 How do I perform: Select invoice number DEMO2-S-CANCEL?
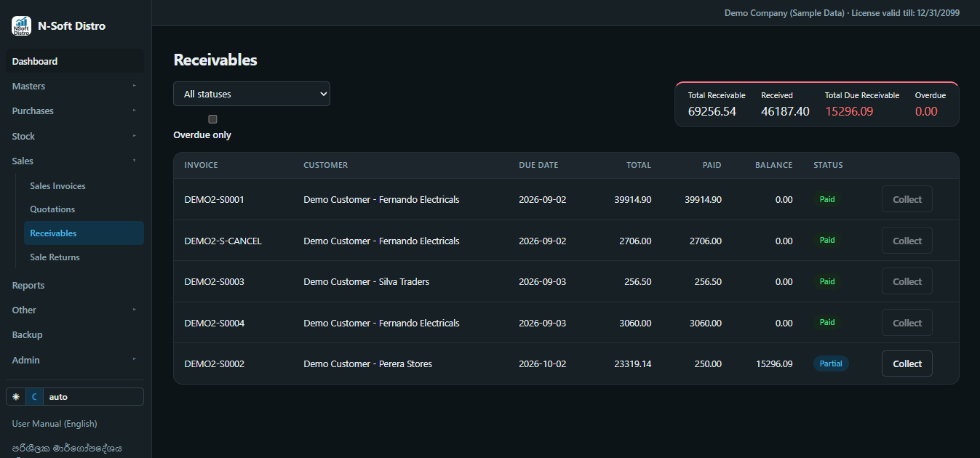coord(223,241)
